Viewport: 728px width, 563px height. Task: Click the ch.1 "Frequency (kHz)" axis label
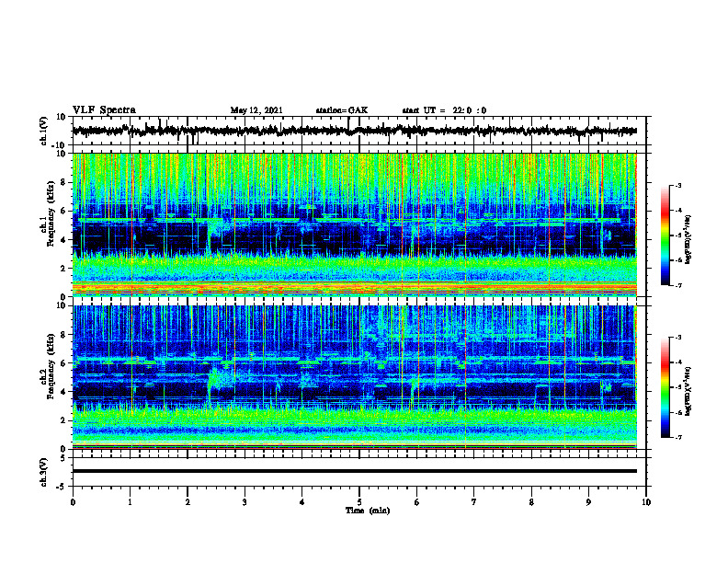[x=51, y=214]
